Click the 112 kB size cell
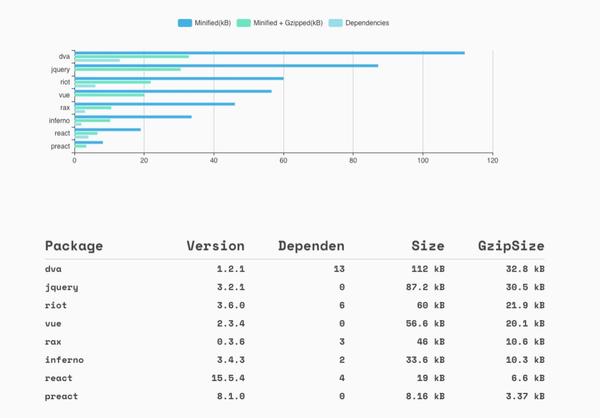 pos(428,269)
